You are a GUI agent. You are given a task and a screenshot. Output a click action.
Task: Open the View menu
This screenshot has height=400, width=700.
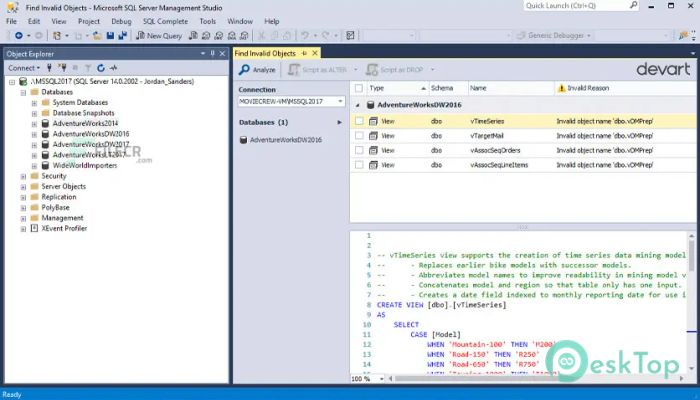point(58,21)
